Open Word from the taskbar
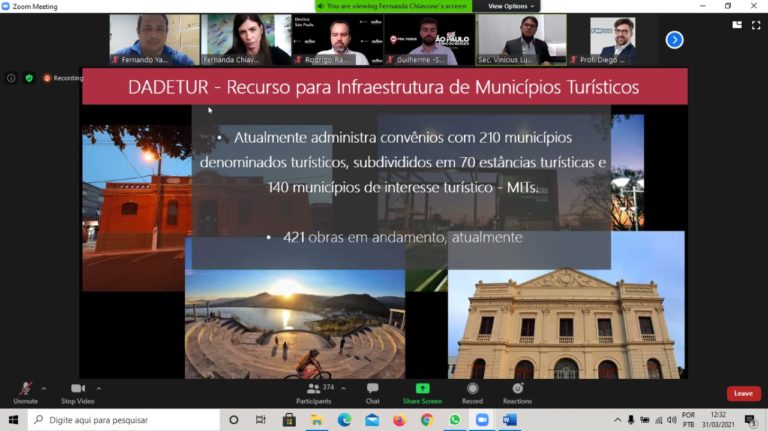 pyautogui.click(x=509, y=420)
